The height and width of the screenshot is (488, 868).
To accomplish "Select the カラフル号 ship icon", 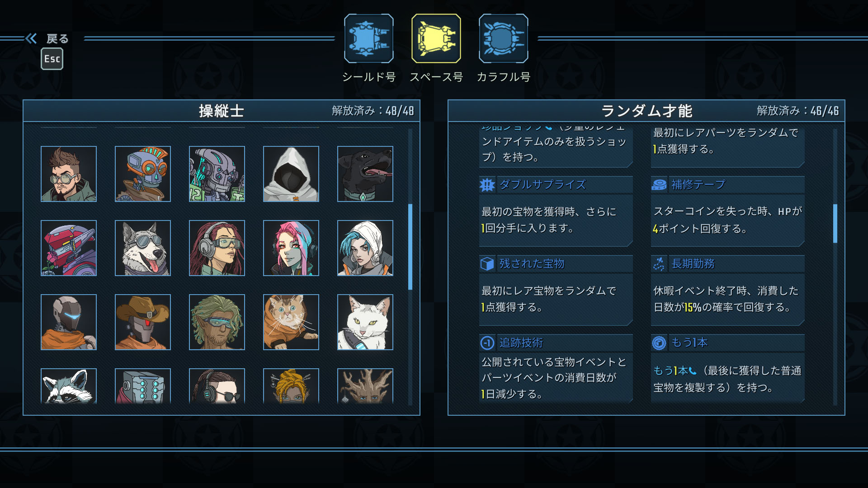I will [503, 38].
